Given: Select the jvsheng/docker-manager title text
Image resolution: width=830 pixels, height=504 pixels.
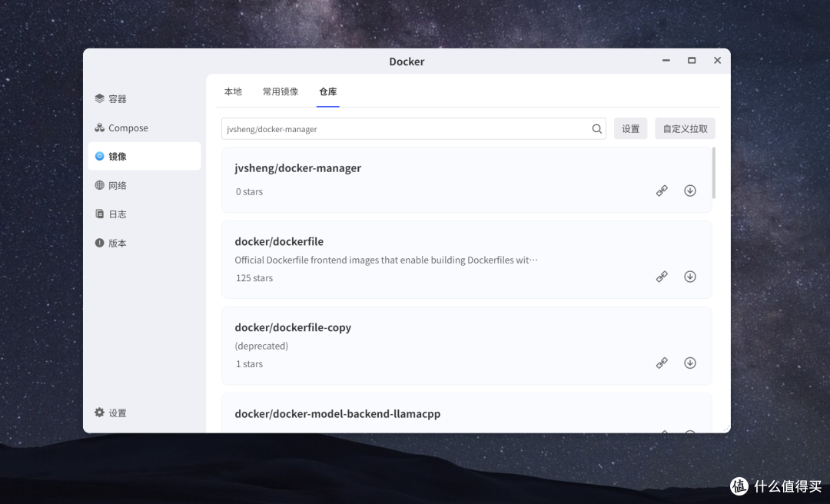Looking at the screenshot, I should click(x=298, y=167).
